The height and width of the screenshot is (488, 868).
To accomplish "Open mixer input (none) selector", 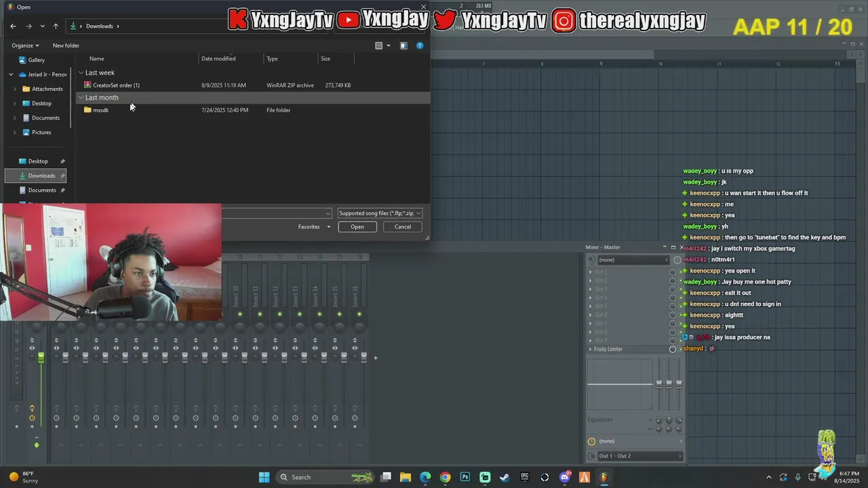I will (632, 260).
